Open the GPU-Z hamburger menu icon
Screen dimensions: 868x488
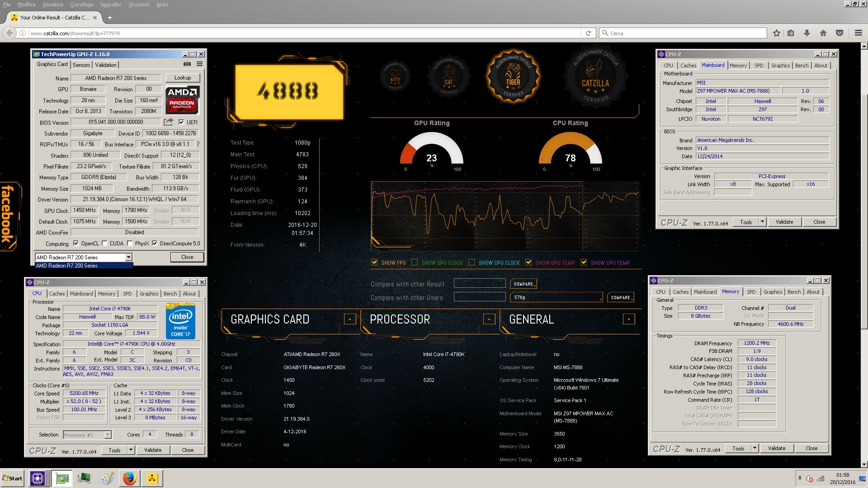pos(199,64)
